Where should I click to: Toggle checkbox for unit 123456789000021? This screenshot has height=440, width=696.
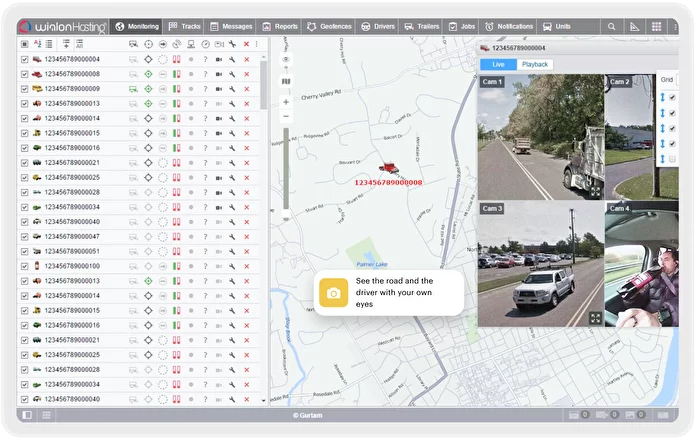[25, 162]
